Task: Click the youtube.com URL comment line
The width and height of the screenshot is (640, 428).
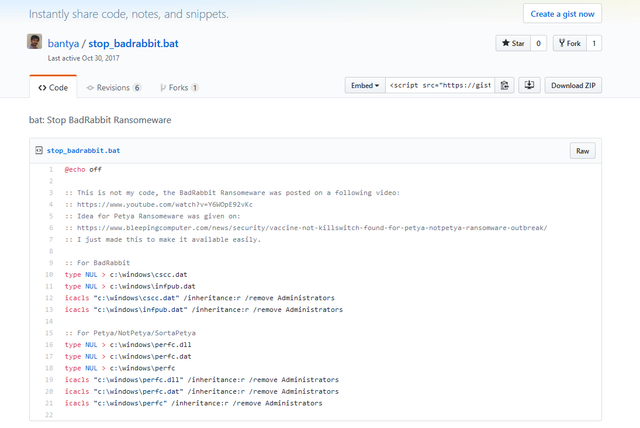Action: [x=159, y=204]
